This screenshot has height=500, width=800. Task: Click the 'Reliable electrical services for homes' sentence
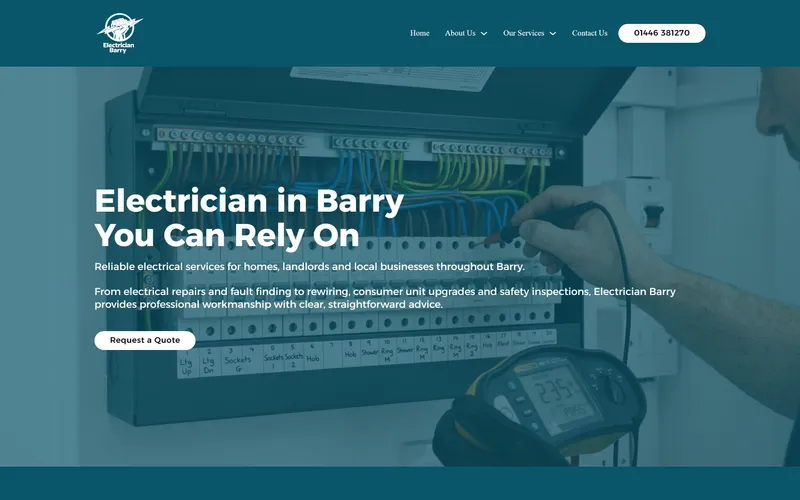point(309,266)
